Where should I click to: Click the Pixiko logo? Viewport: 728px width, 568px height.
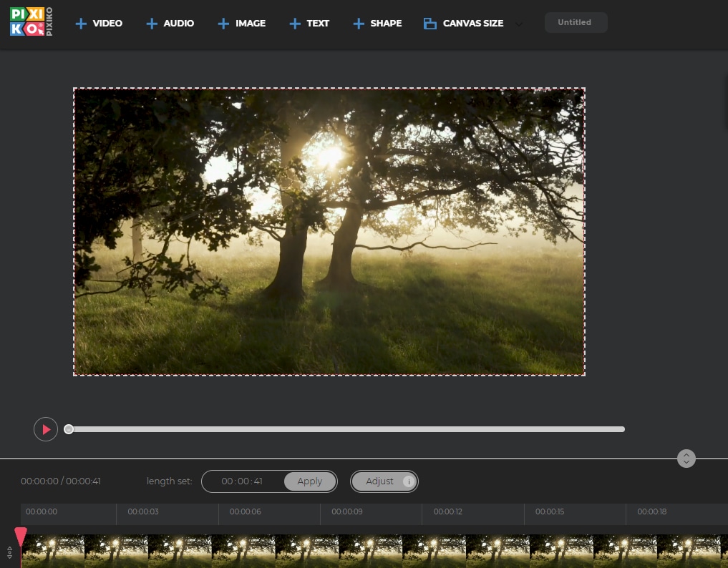[31, 21]
